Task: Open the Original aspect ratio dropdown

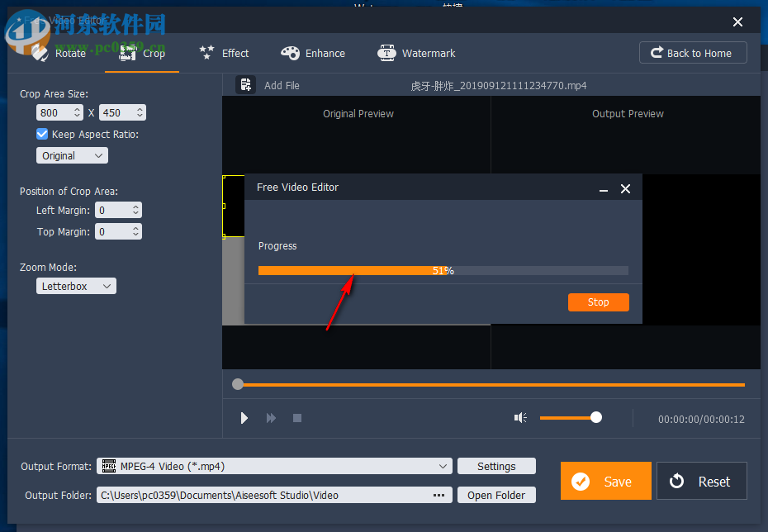Action: (x=72, y=155)
